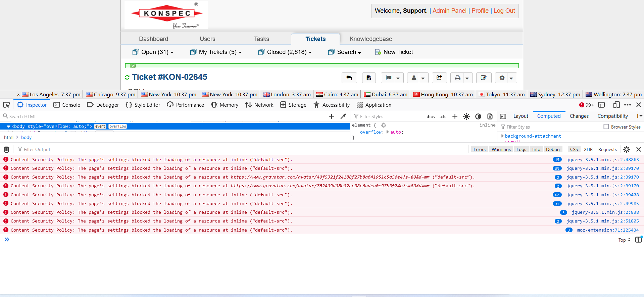Click the reply arrow button on ticket
The height and width of the screenshot is (297, 644).
349,78
